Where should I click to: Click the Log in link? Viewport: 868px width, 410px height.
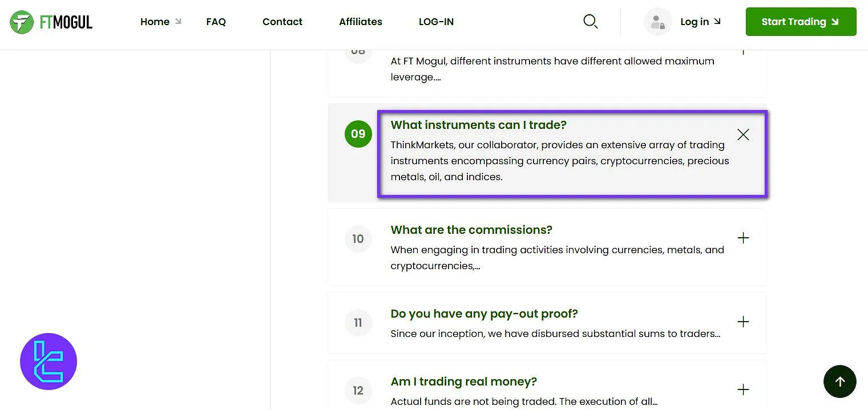[700, 22]
